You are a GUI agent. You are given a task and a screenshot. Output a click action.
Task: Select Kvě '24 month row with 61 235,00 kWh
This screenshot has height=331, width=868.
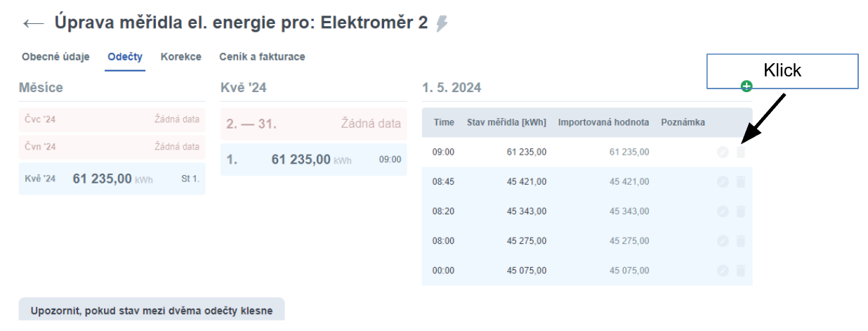point(112,179)
